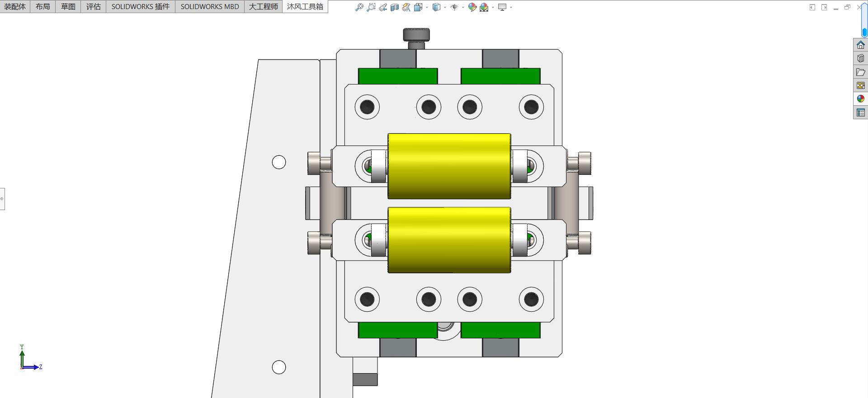Expand View Settings dropdown arrow
The height and width of the screenshot is (398, 868).
(511, 7)
